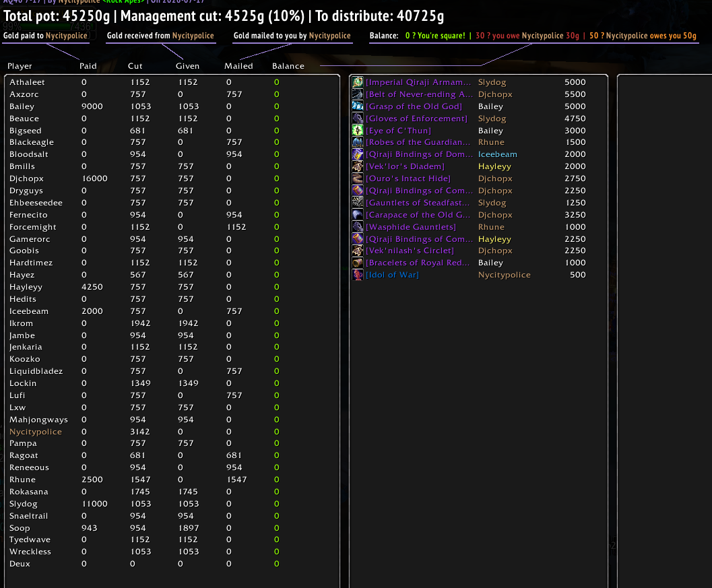Open the Vek'nilash's Circlet item link
This screenshot has height=588, width=712.
410,251
